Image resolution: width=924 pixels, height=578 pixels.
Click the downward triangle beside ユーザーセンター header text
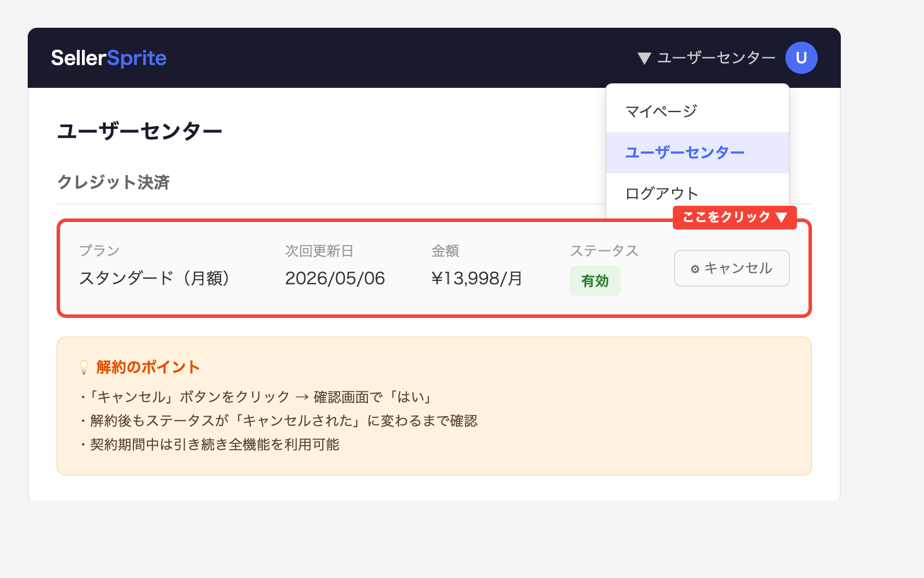point(644,57)
